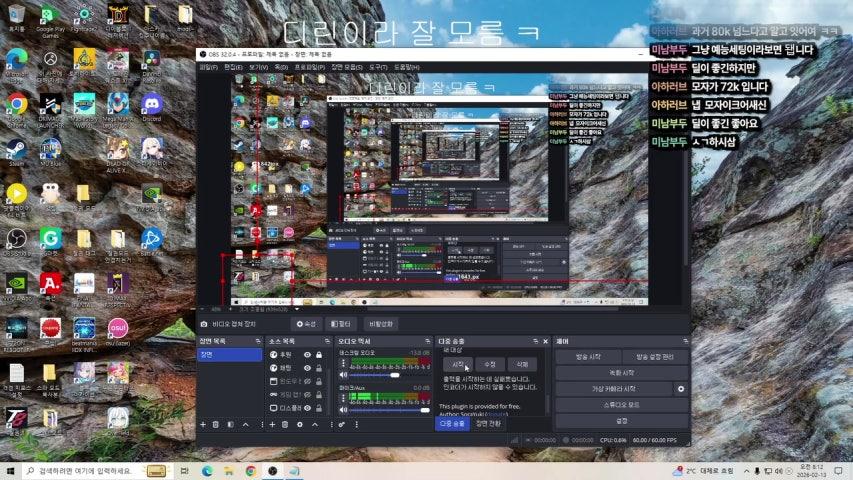The width and height of the screenshot is (853, 480).
Task: Open File Explorer from the taskbar
Action: pos(229,471)
